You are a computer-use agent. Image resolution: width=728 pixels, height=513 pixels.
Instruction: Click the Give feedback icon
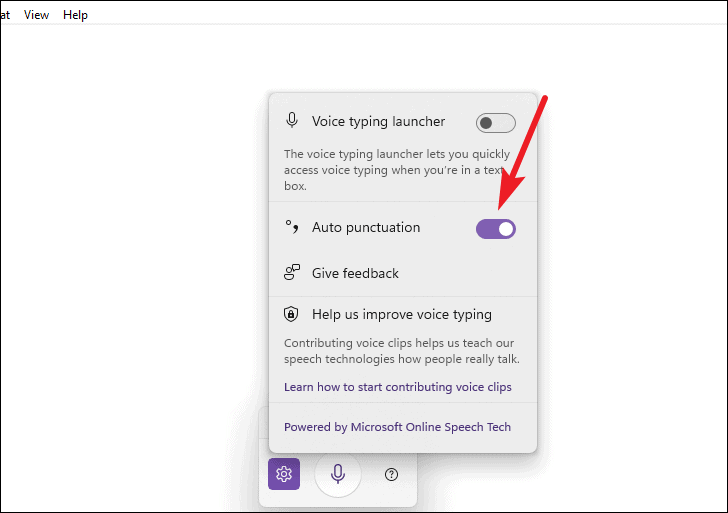pyautogui.click(x=292, y=273)
